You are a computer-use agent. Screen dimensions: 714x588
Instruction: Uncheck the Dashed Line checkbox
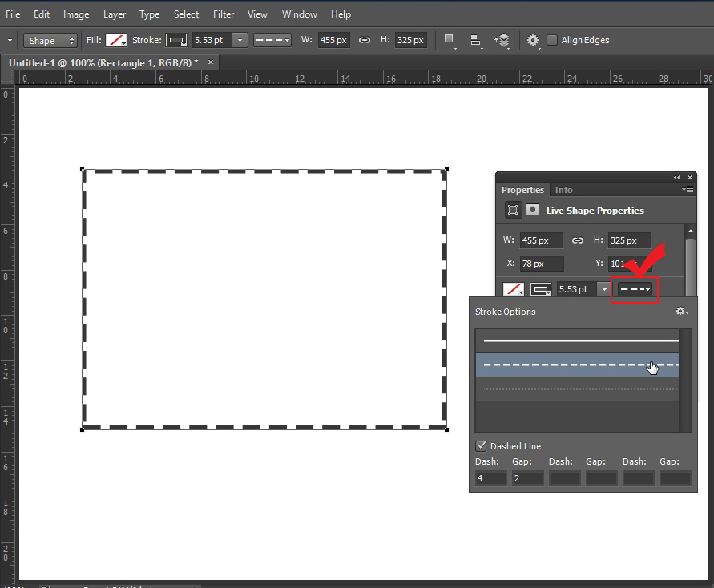click(x=481, y=445)
